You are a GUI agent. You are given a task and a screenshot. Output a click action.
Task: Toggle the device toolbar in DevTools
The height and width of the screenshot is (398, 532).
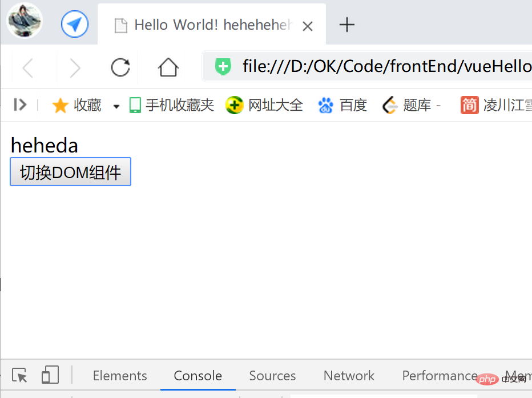[x=50, y=375]
